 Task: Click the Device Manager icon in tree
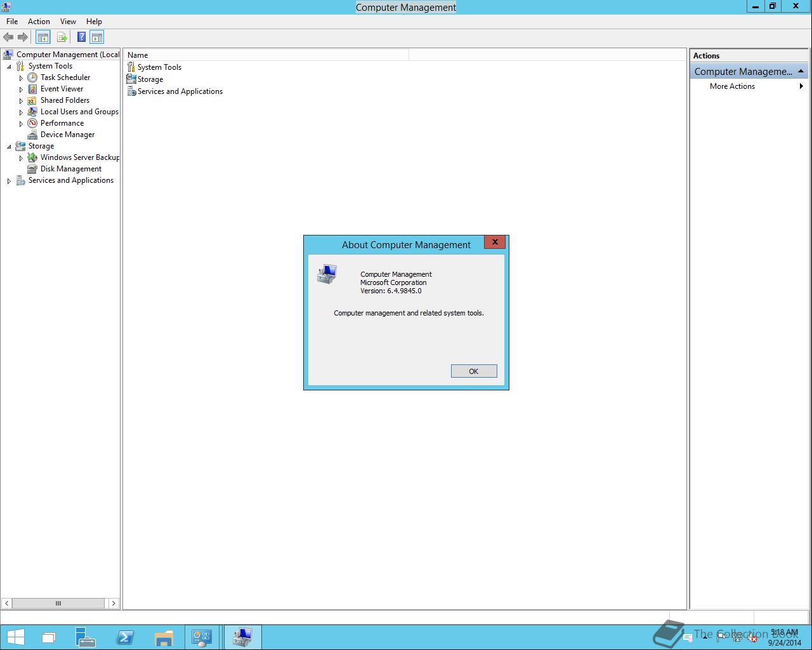click(x=32, y=135)
